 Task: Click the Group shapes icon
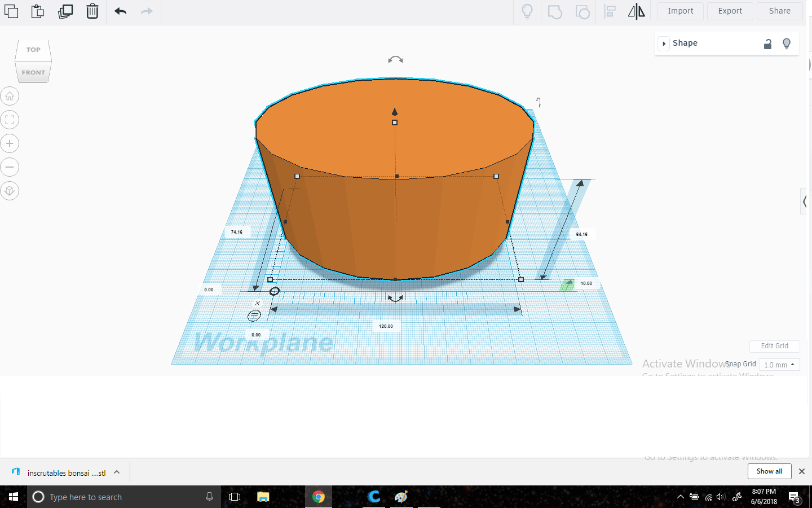tap(555, 11)
